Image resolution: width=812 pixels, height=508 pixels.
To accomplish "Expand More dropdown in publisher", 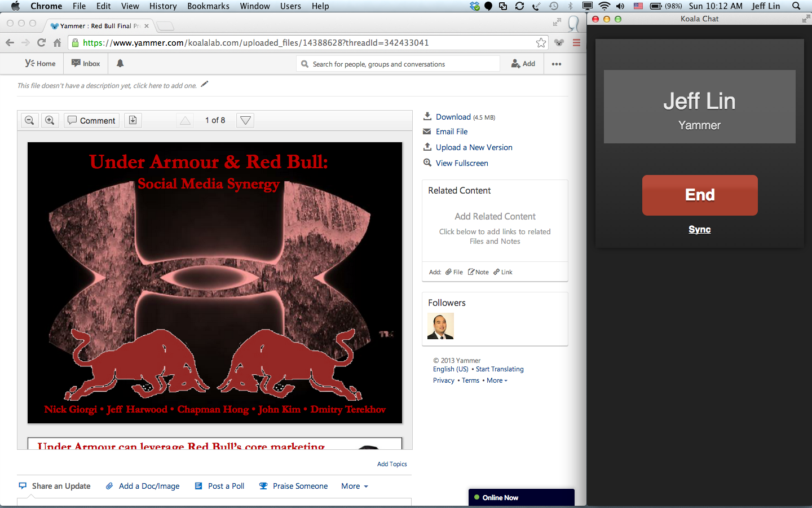I will 355,486.
